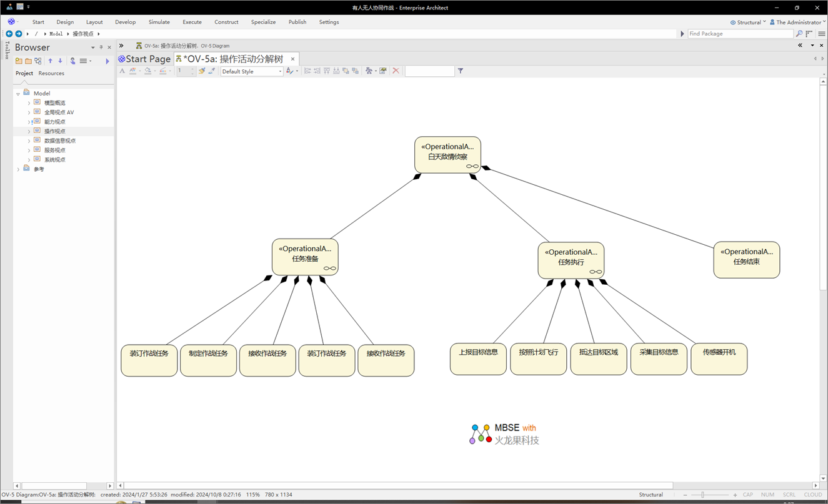
Task: Expand the 能力视点 tree node
Action: pyautogui.click(x=29, y=122)
